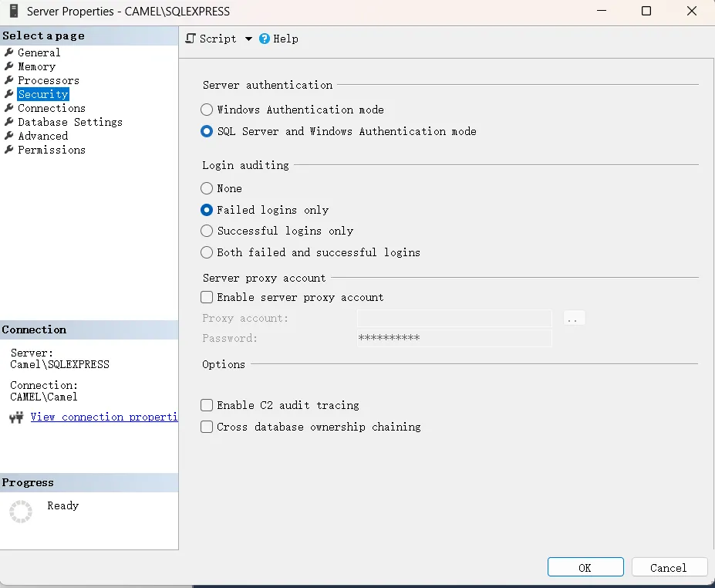
Task: Click the Proxy account input field
Action: [x=454, y=318]
